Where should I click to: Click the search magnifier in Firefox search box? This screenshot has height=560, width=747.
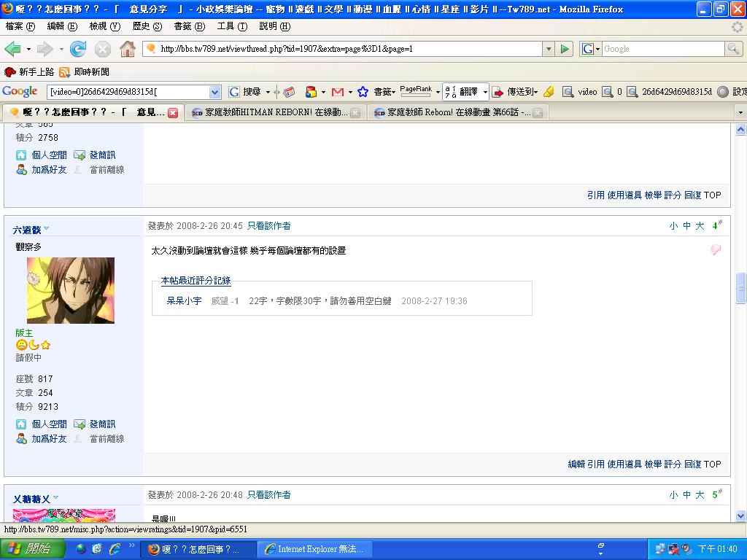pos(733,49)
